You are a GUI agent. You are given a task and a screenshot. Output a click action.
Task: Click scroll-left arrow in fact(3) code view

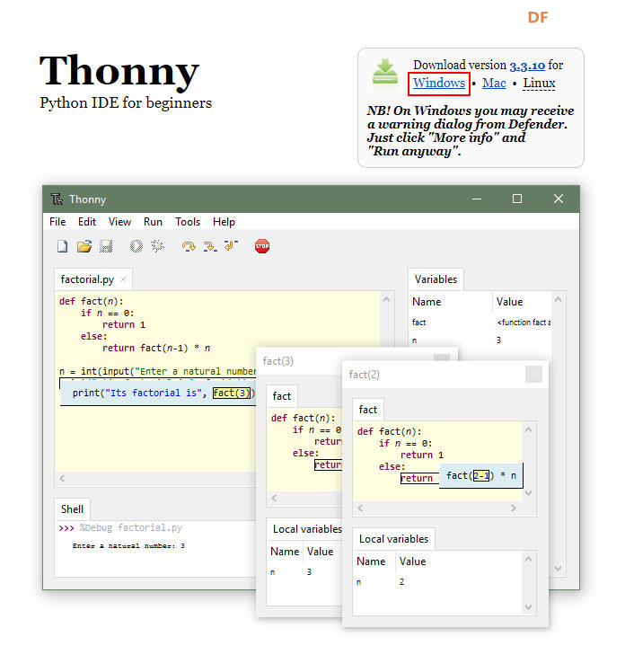275,498
